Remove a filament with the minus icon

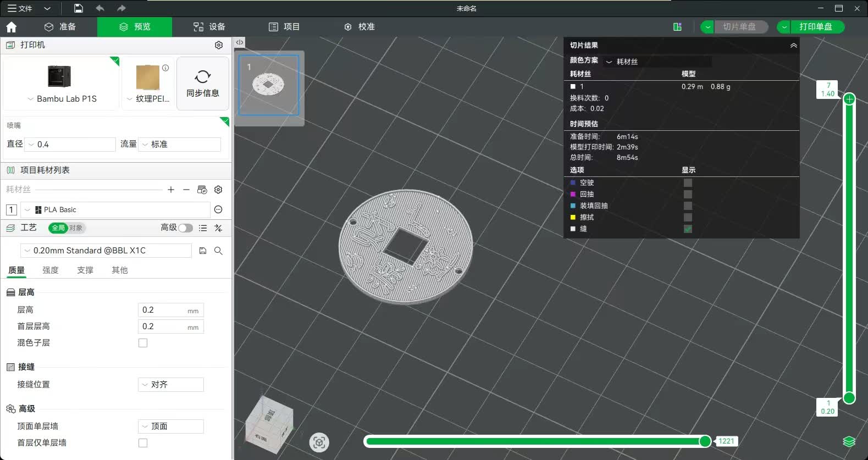186,190
